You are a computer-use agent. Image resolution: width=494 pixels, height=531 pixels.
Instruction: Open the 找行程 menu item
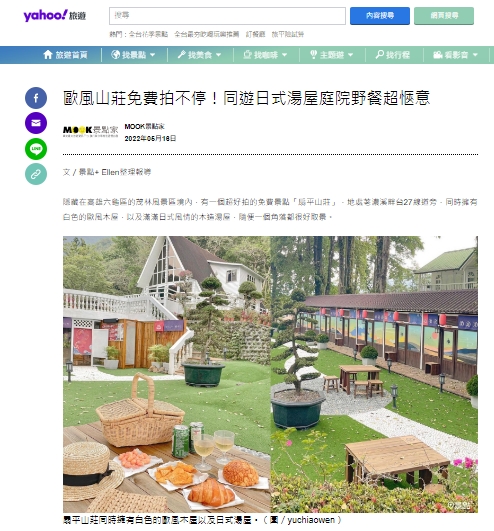[393, 55]
